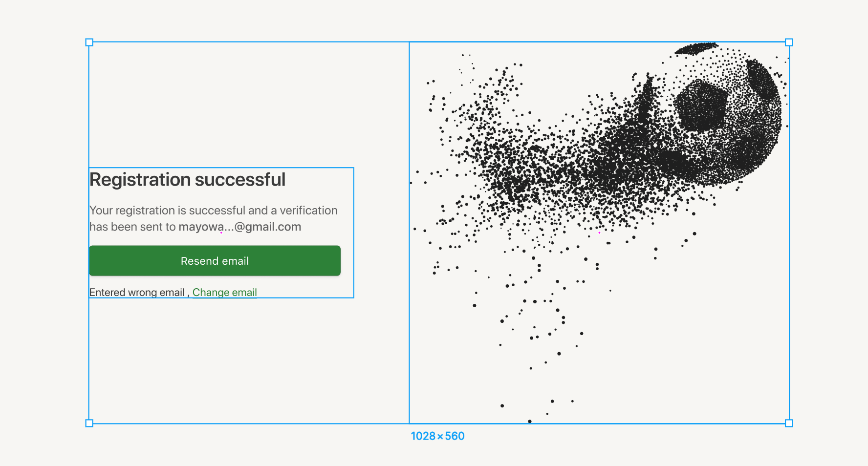Select the "Entered wrong email" text

tap(137, 292)
